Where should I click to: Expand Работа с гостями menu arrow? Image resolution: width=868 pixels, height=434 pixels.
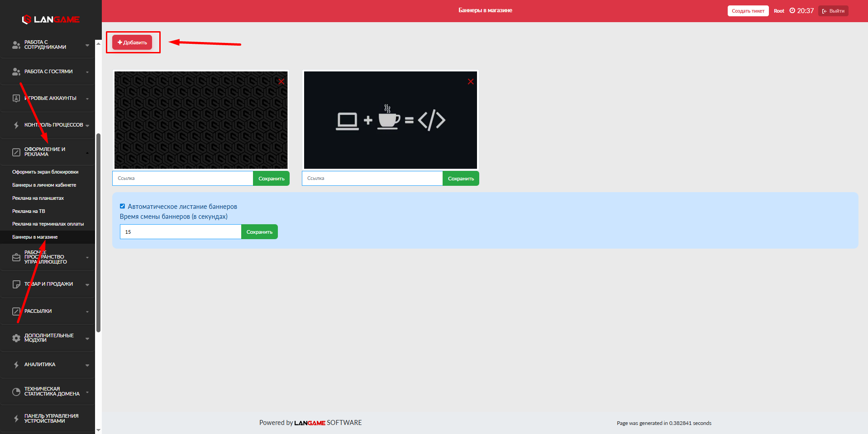pos(87,72)
